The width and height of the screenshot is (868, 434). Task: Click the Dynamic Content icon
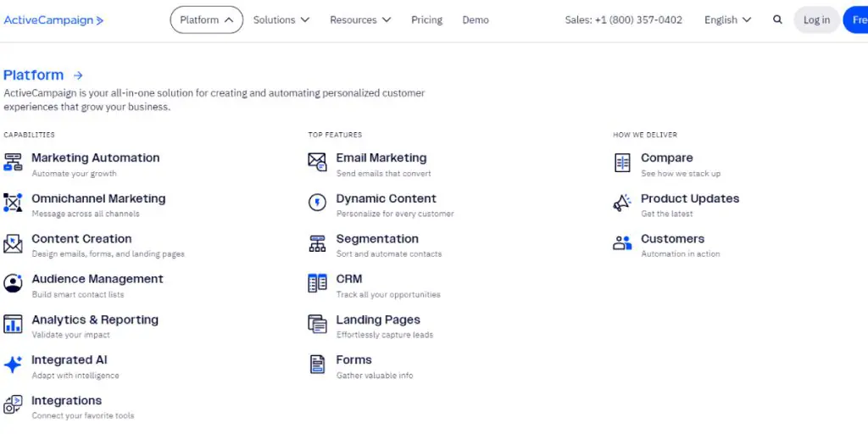point(317,203)
